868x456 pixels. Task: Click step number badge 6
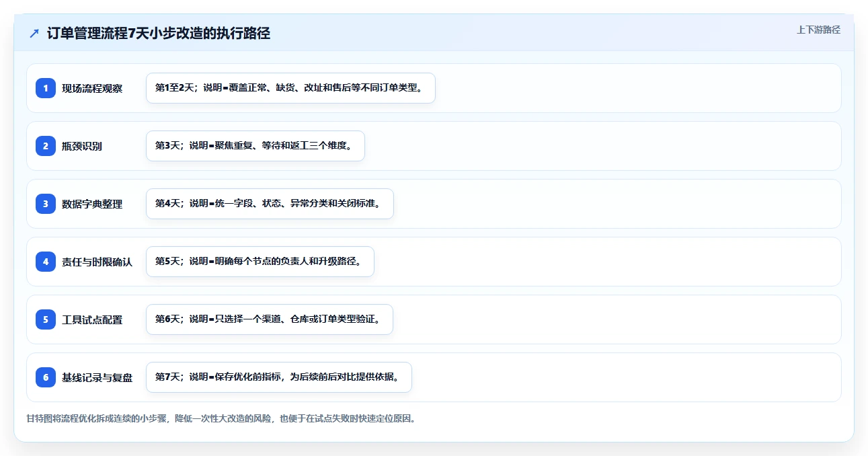(46, 377)
